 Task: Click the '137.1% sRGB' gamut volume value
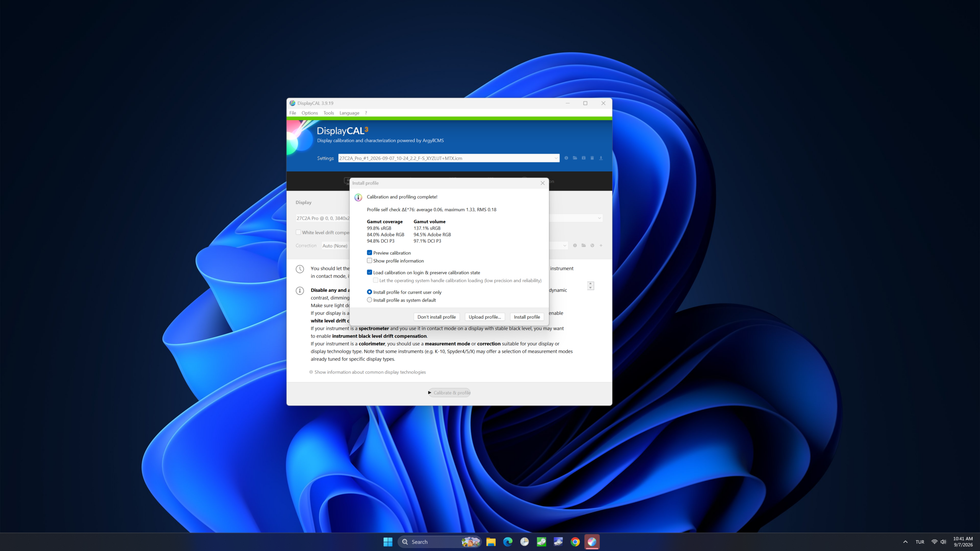click(427, 228)
